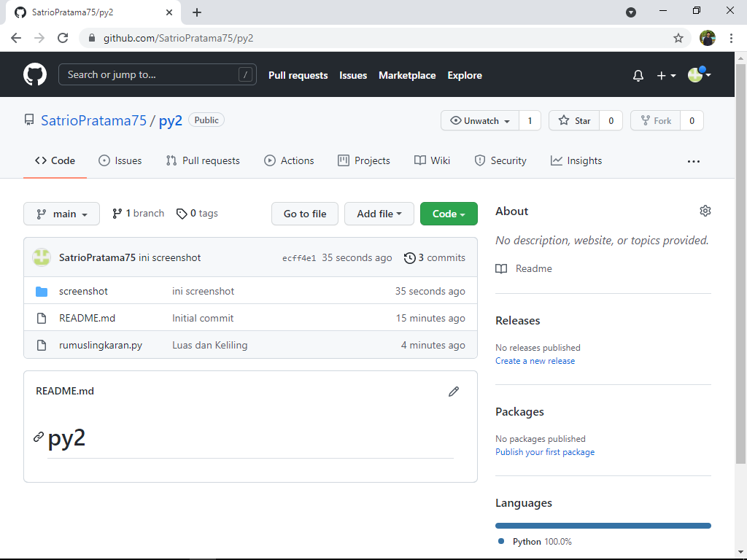Open the main branch dropdown

tap(61, 214)
